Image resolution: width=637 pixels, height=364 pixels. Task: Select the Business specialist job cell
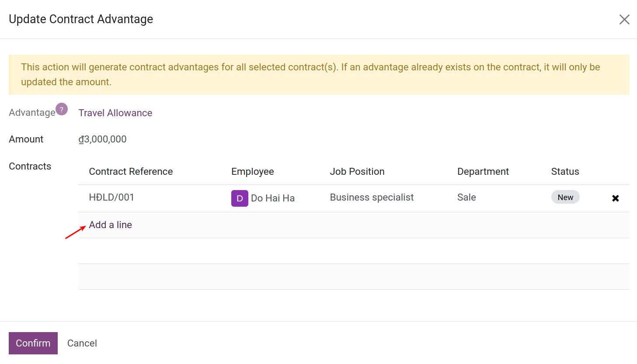point(371,197)
